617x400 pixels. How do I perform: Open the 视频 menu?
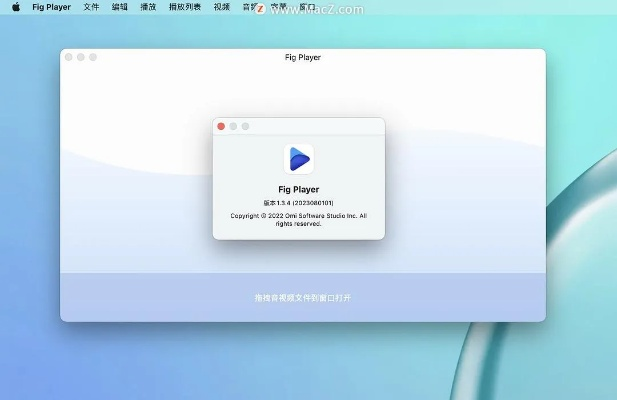coord(221,7)
